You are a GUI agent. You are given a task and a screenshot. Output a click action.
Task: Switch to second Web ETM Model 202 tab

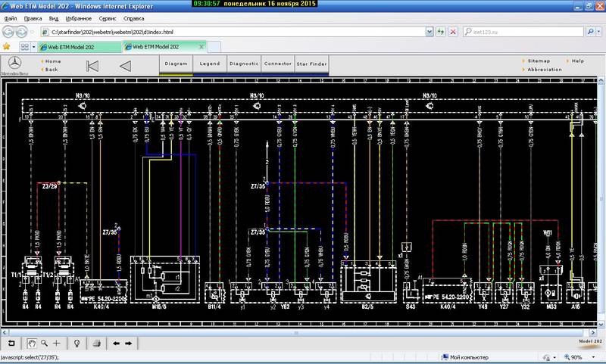[164, 47]
